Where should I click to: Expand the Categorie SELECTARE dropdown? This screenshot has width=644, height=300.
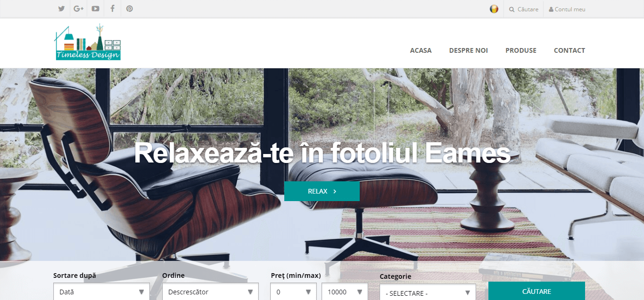428,292
